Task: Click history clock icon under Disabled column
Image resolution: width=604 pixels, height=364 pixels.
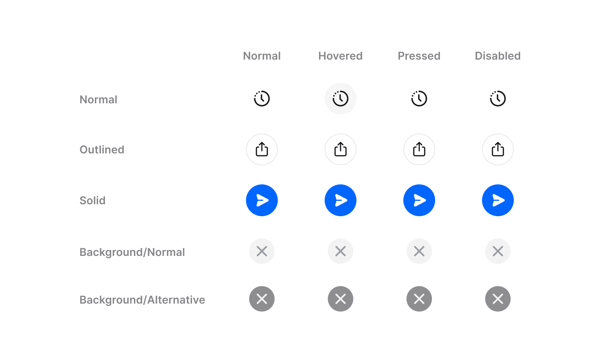Action: [498, 99]
